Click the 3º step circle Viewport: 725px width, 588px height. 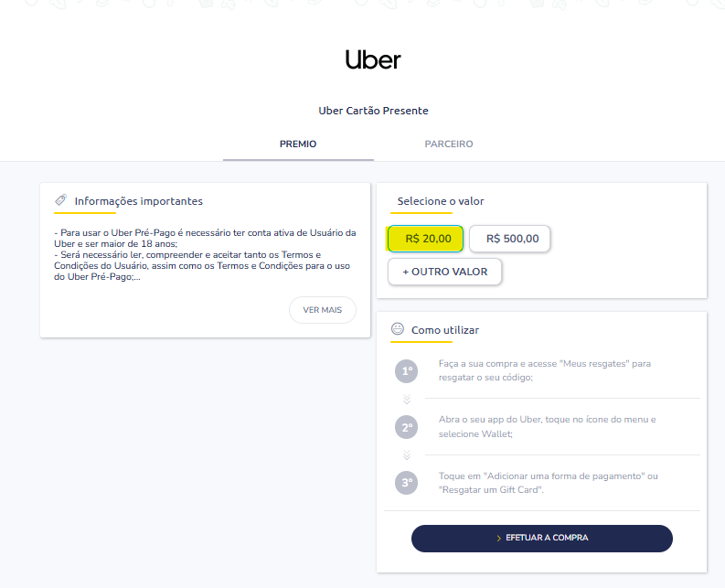[x=406, y=483]
